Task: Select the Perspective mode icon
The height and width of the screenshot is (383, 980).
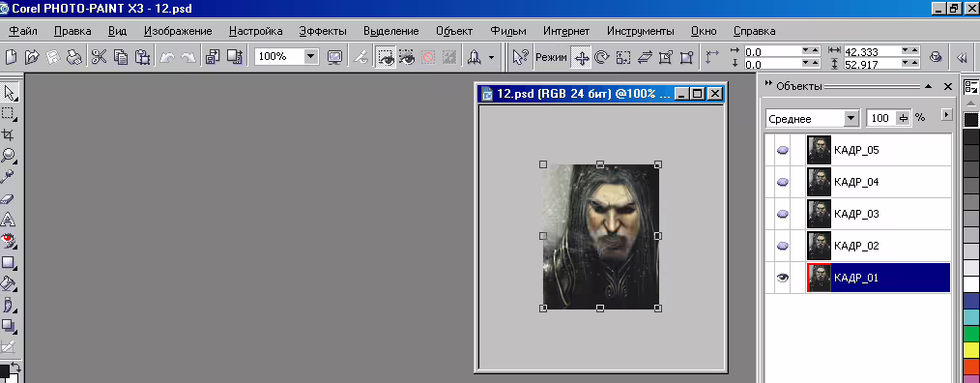Action: 687,58
